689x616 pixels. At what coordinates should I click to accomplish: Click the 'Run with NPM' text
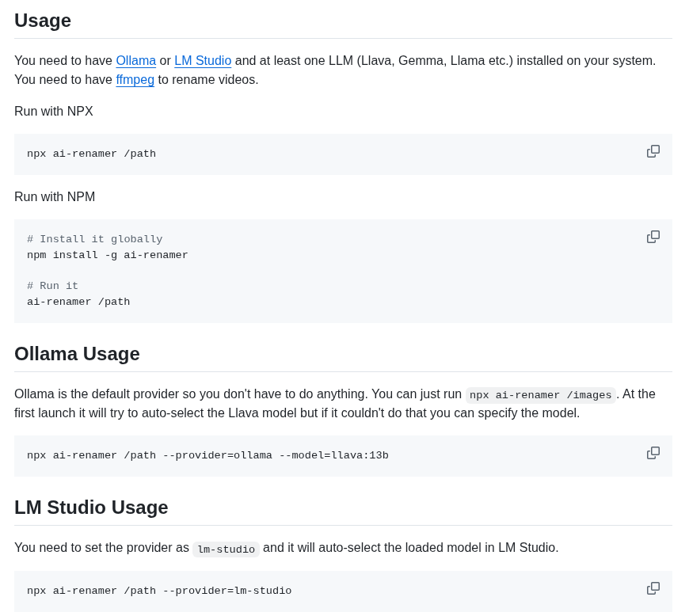pos(55,197)
